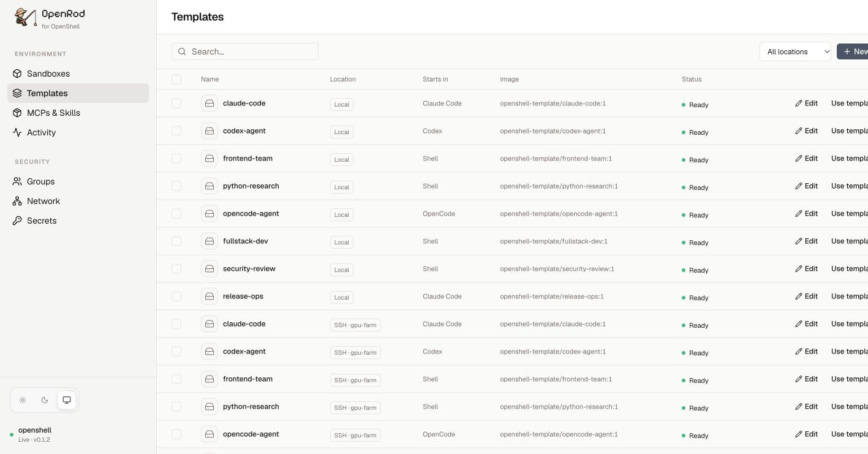Screen dimensions: 868x454
Task: Click Use template for Local claude-code
Action: click(x=849, y=104)
